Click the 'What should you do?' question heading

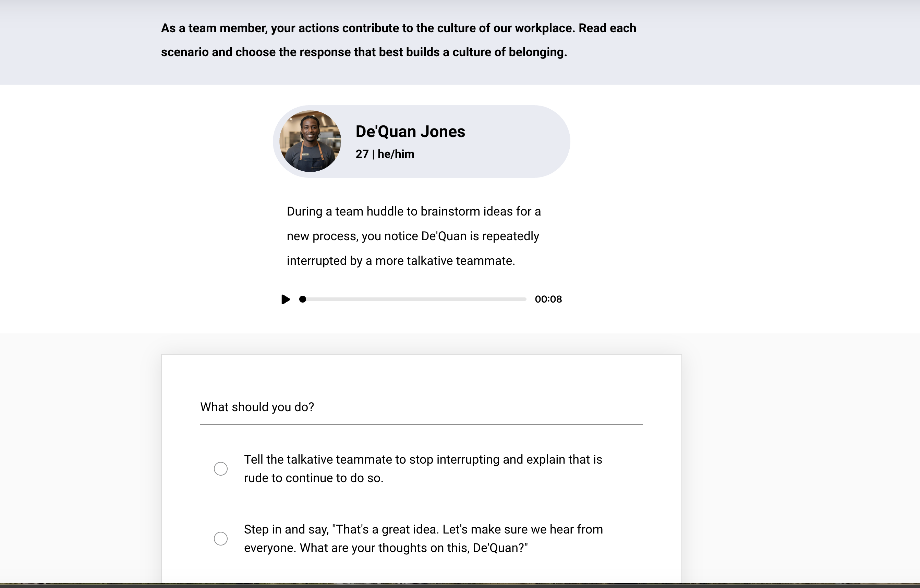[257, 407]
